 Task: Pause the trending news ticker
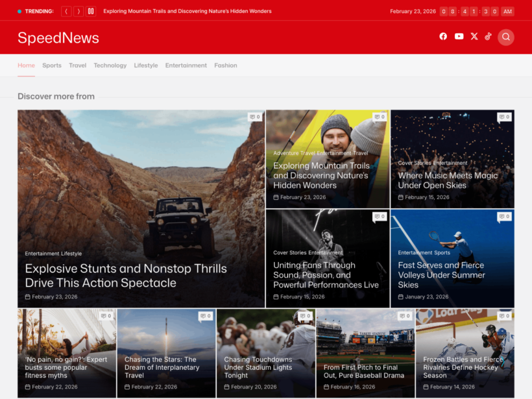[x=91, y=12]
